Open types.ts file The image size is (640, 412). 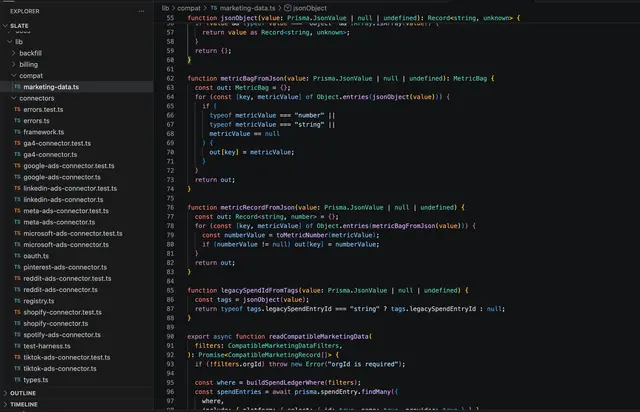(36, 380)
